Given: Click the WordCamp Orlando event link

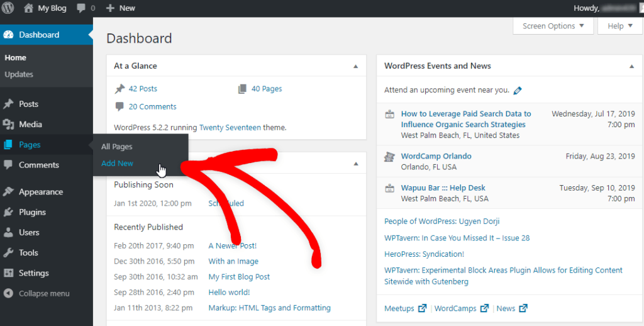Looking at the screenshot, I should (436, 156).
